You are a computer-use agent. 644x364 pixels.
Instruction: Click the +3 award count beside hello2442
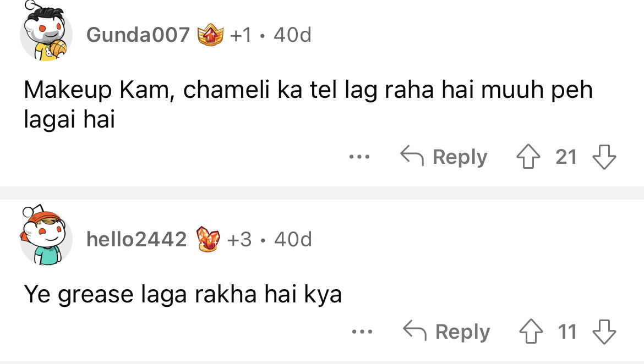point(239,240)
